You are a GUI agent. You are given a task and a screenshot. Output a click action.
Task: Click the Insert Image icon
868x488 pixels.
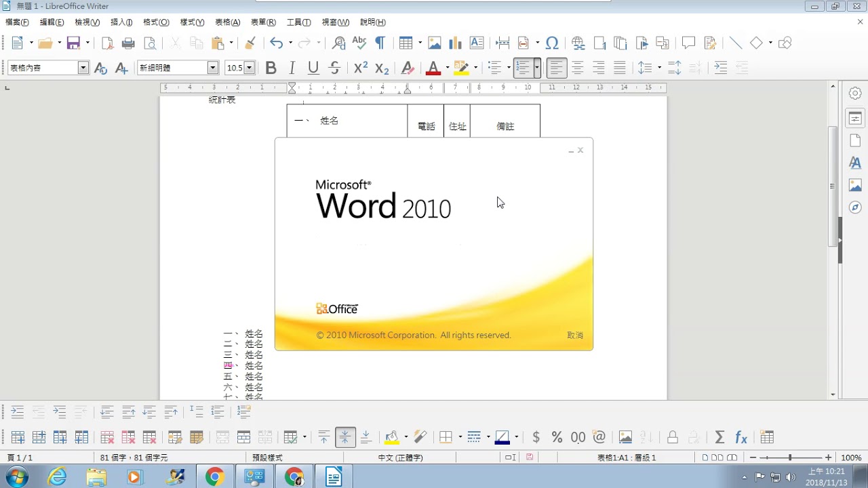pyautogui.click(x=435, y=43)
